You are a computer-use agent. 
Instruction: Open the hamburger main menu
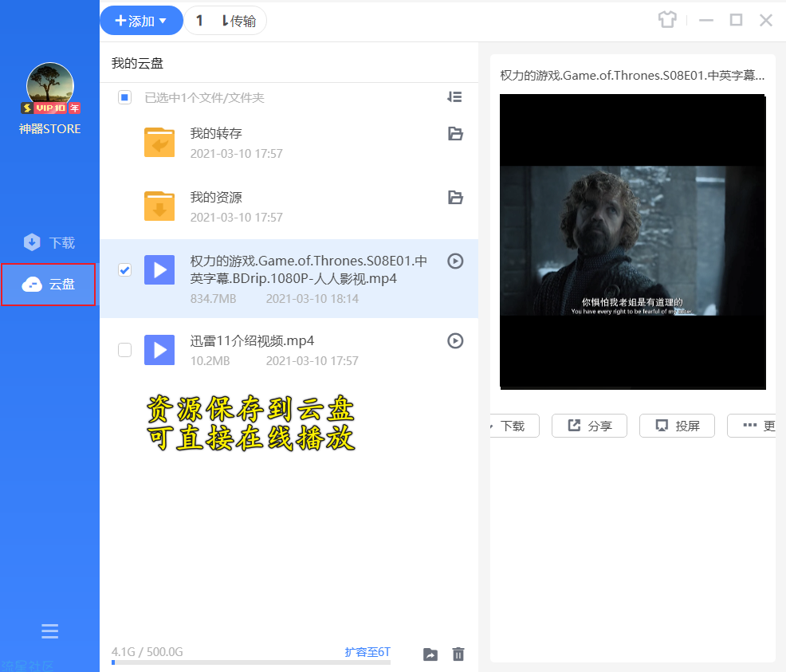pyautogui.click(x=49, y=631)
